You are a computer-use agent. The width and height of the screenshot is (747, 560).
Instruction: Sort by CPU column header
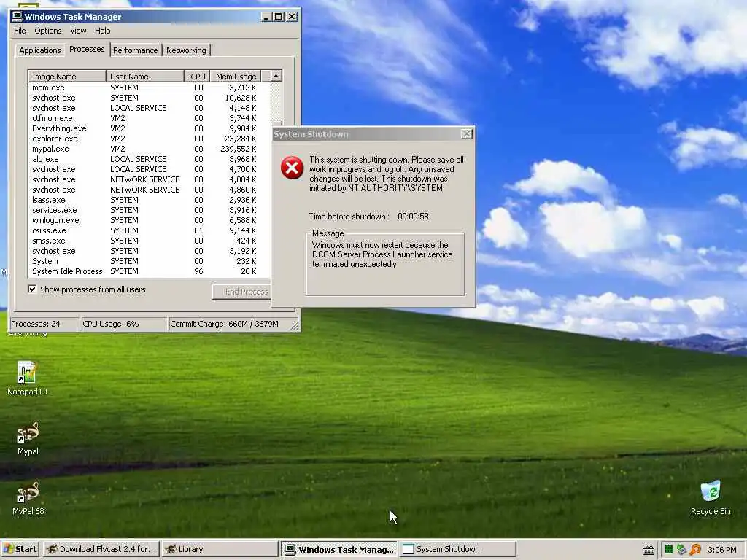197,76
